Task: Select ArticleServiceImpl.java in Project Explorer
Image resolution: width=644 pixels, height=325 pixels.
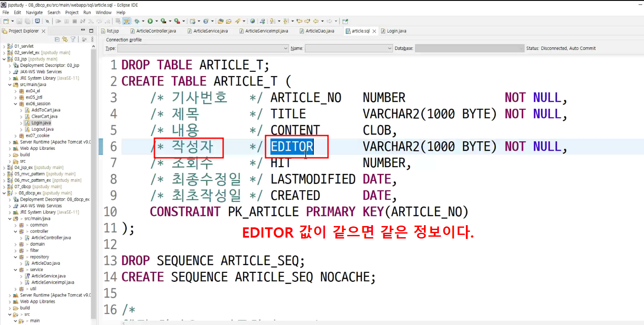Action: point(53,282)
